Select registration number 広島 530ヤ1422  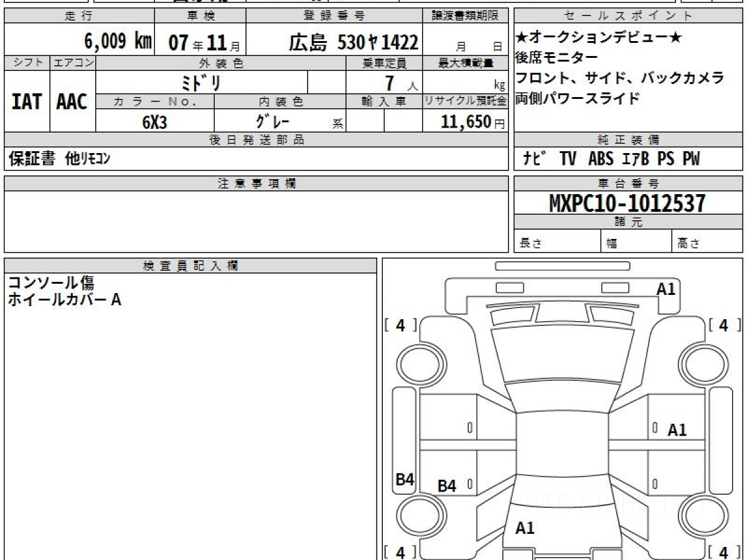coord(353,42)
